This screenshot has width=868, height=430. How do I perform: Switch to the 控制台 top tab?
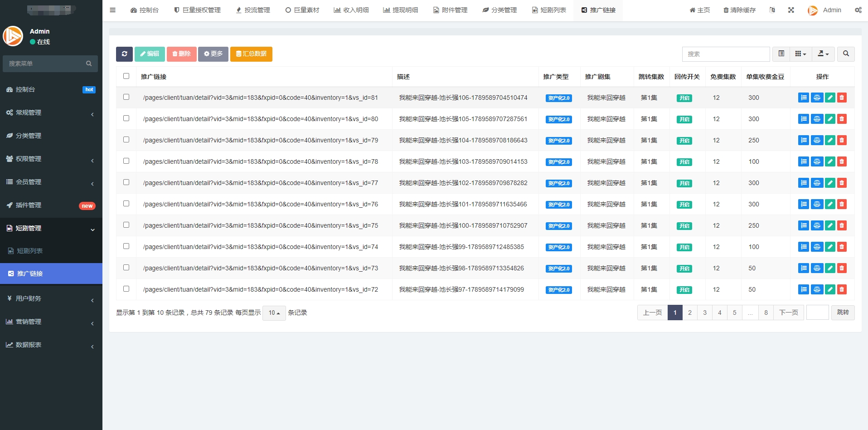tap(145, 10)
